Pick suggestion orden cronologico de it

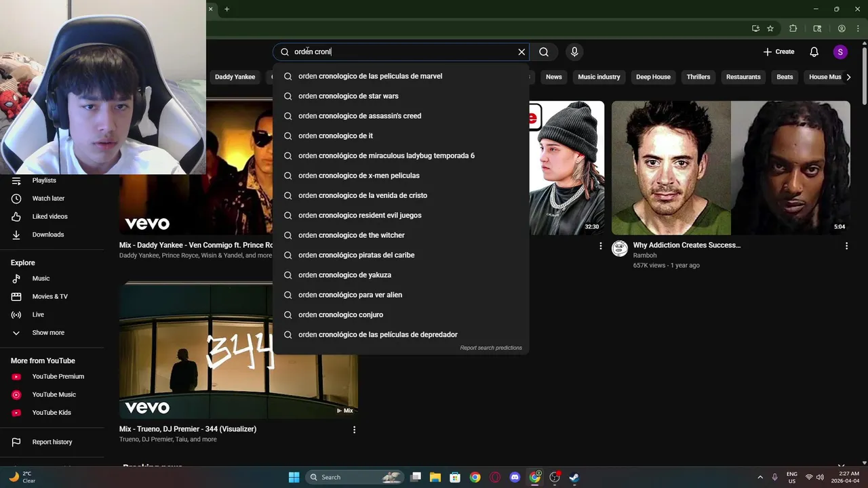click(x=401, y=136)
